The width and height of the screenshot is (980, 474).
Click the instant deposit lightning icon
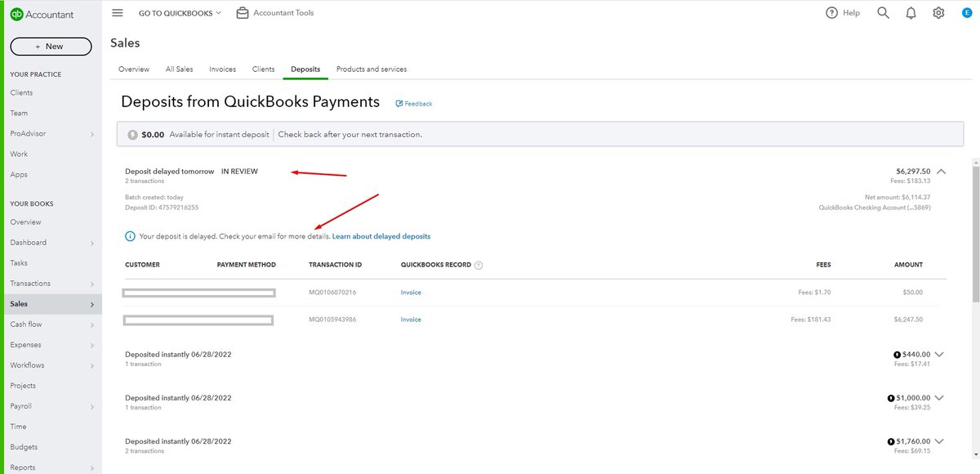132,135
